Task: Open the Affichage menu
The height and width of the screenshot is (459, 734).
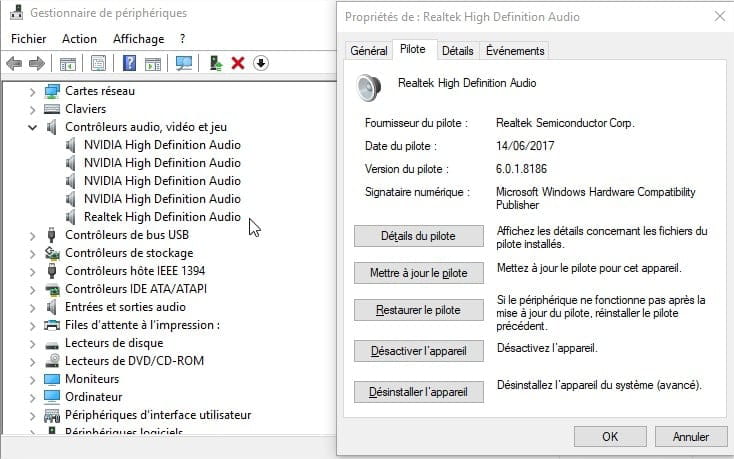Action: click(x=138, y=39)
